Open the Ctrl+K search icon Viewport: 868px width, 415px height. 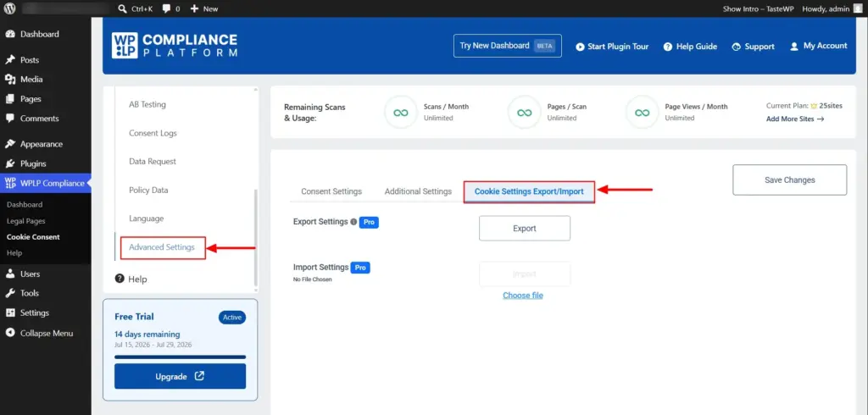point(122,8)
